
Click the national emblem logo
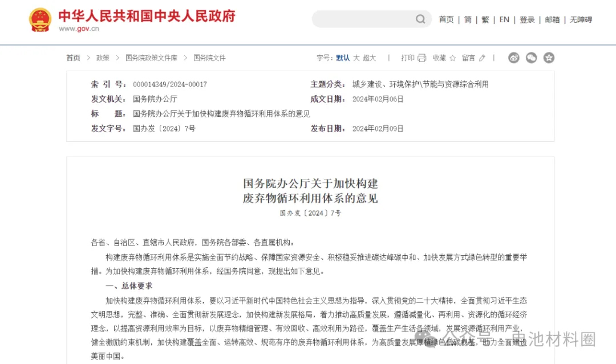40,19
